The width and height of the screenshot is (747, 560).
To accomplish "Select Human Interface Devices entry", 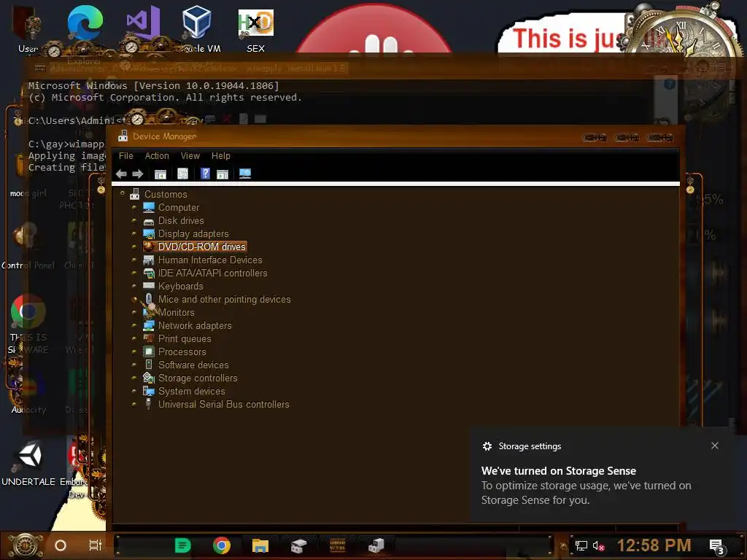I will [x=210, y=260].
